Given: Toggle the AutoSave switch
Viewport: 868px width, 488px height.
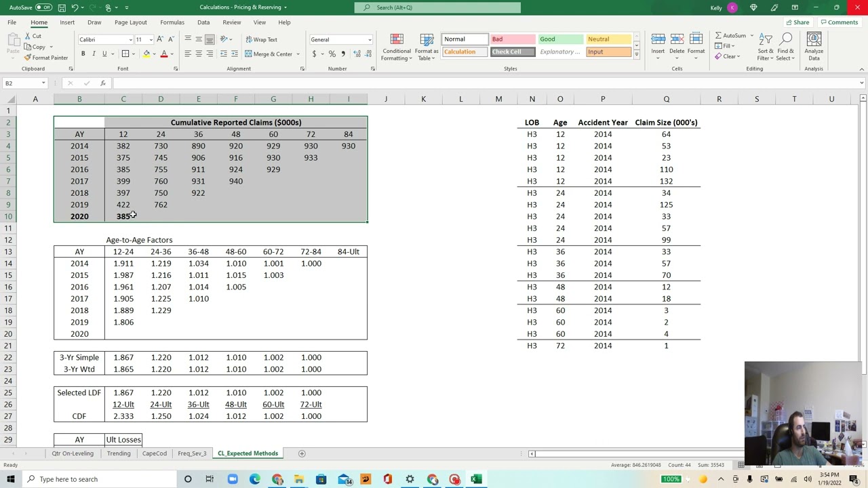Looking at the screenshot, I should pyautogui.click(x=43, y=7).
